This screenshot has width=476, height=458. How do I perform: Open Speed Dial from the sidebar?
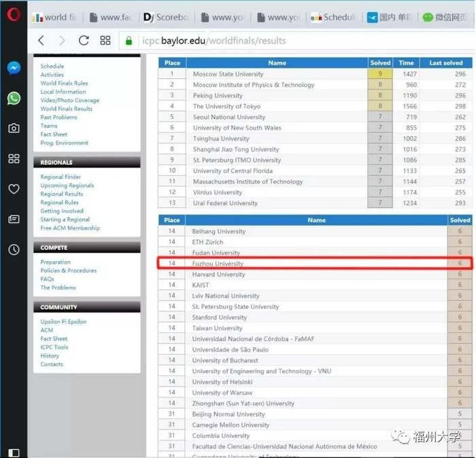(x=14, y=158)
